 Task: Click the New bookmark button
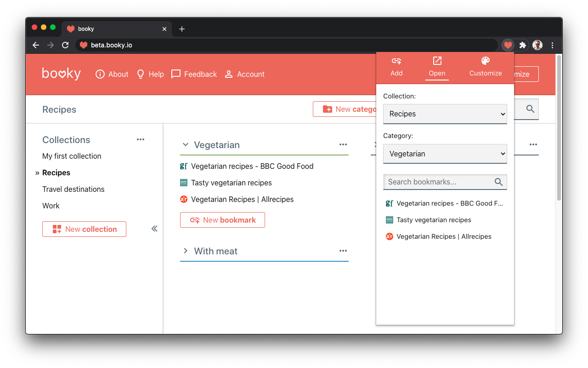click(222, 220)
